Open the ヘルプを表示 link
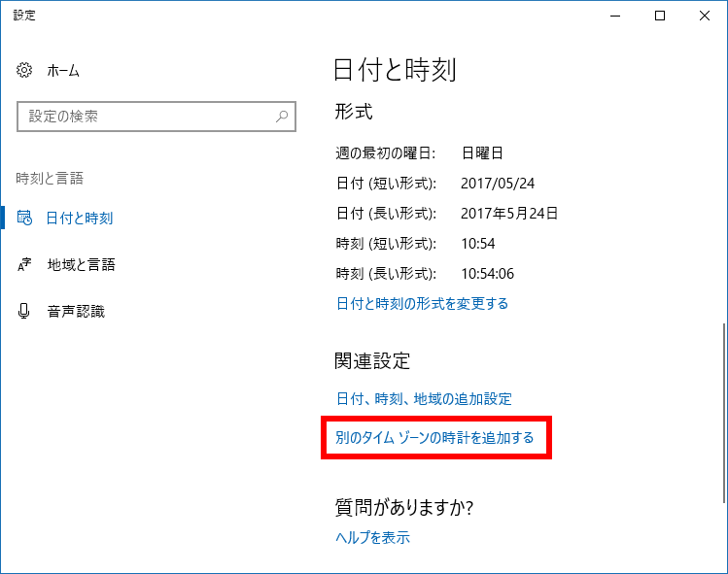This screenshot has height=574, width=728. point(373,537)
